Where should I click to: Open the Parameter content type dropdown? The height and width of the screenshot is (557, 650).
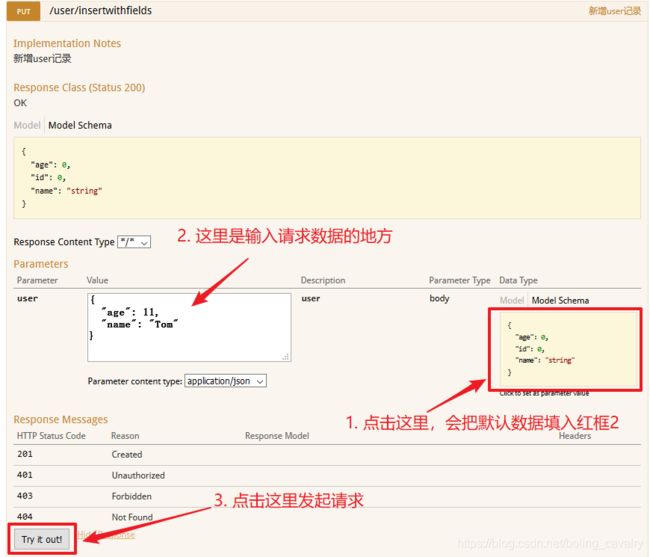coord(226,381)
